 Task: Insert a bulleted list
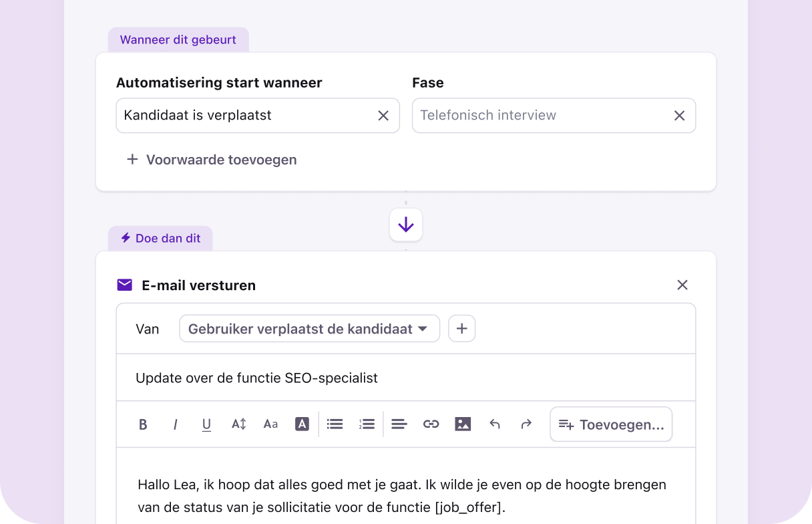click(x=335, y=424)
